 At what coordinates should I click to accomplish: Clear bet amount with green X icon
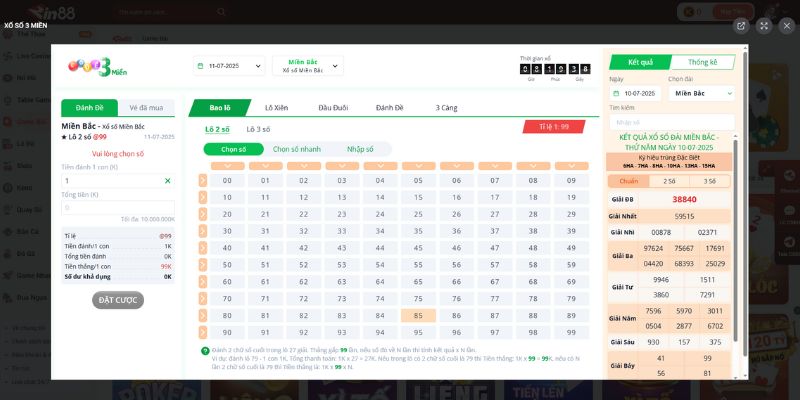(x=167, y=181)
